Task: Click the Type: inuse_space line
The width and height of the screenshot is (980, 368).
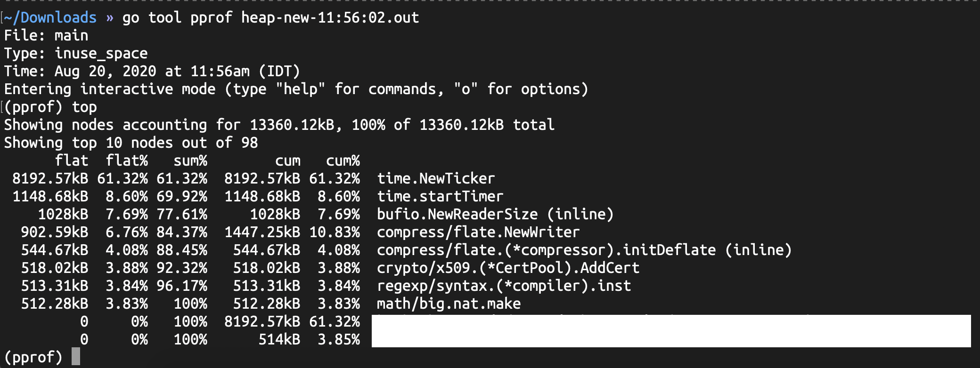Action: [76, 54]
